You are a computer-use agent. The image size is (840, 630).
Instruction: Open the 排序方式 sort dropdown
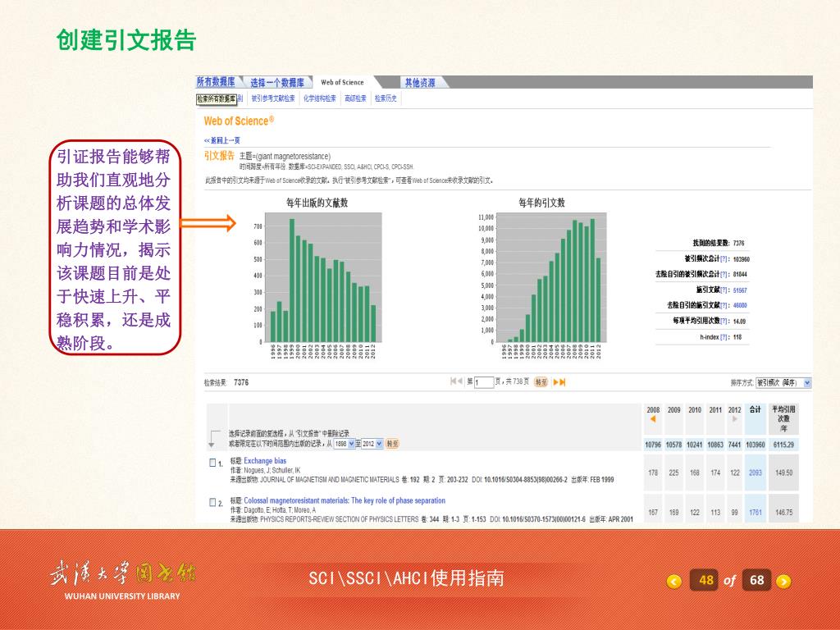[x=783, y=382]
